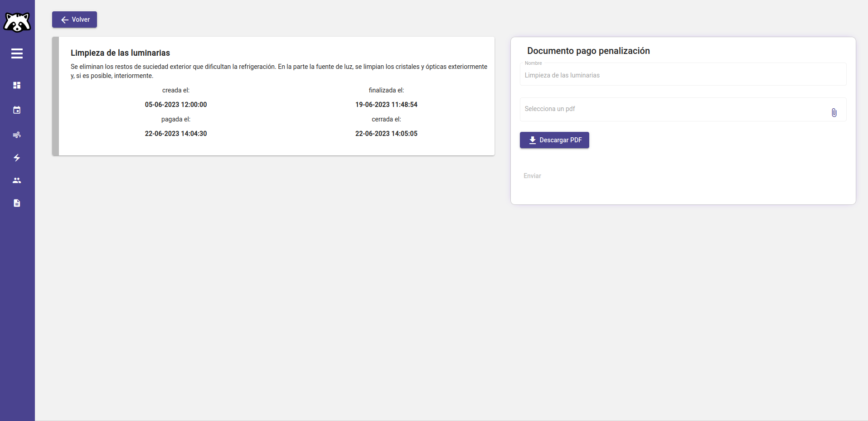This screenshot has height=421, width=868.
Task: Focus the Nombre input field
Action: coord(683,75)
